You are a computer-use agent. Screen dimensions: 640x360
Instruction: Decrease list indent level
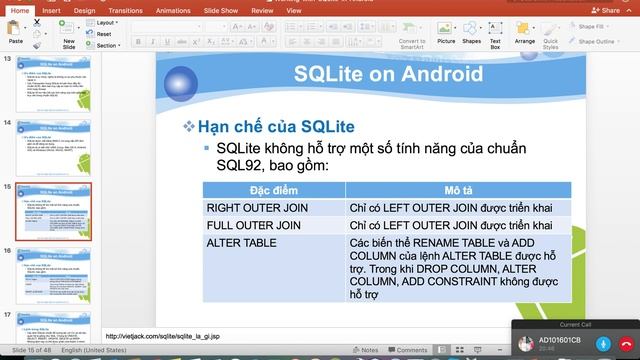tap(333, 27)
